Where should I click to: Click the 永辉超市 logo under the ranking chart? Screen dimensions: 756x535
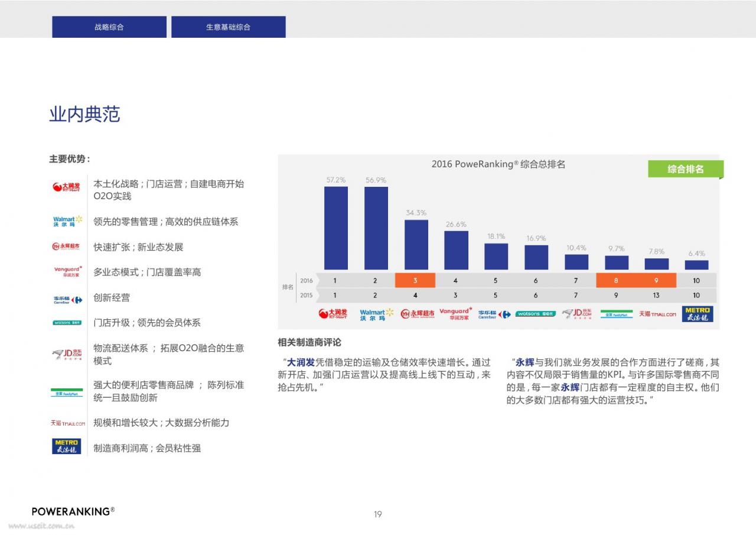click(418, 314)
